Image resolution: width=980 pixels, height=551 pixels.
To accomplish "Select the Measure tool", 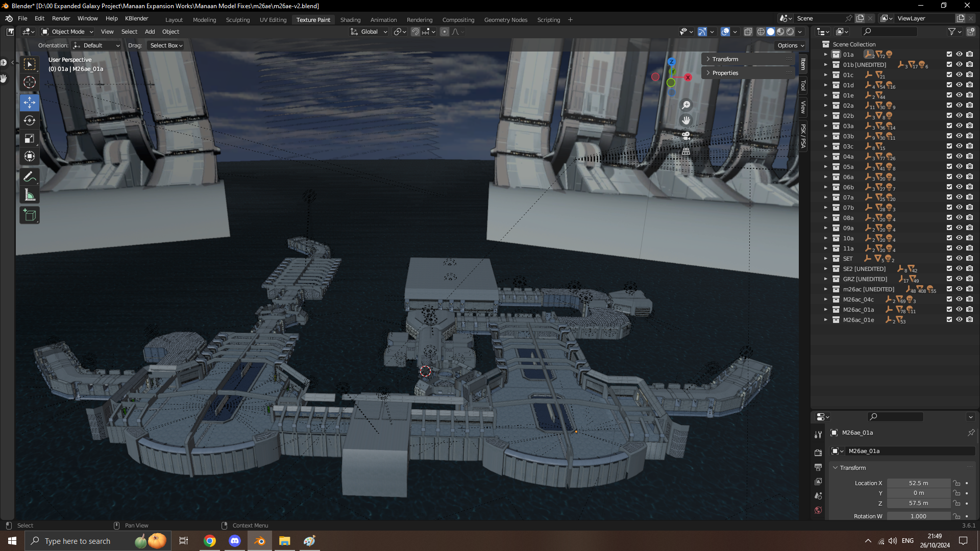I will [x=30, y=194].
